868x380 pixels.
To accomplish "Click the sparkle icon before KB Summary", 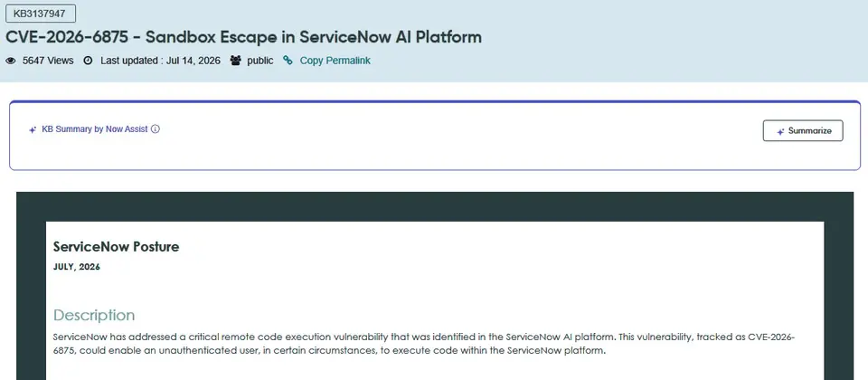I will 33,129.
